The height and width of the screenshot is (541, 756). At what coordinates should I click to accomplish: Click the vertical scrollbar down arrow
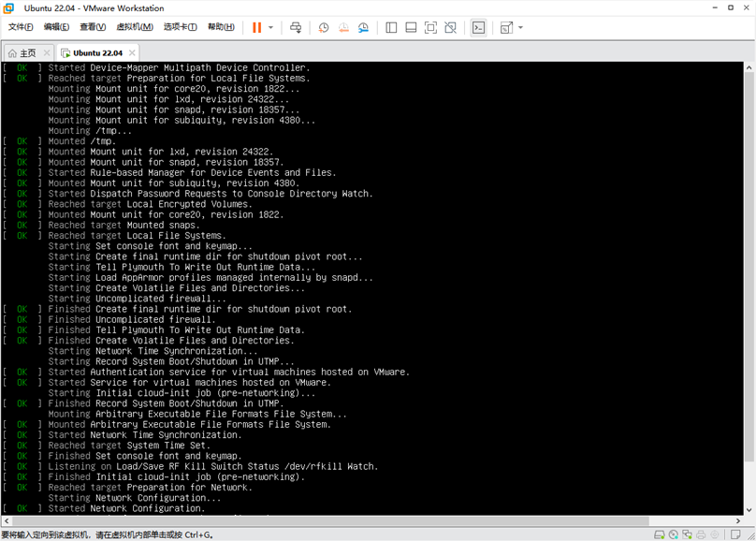(749, 510)
